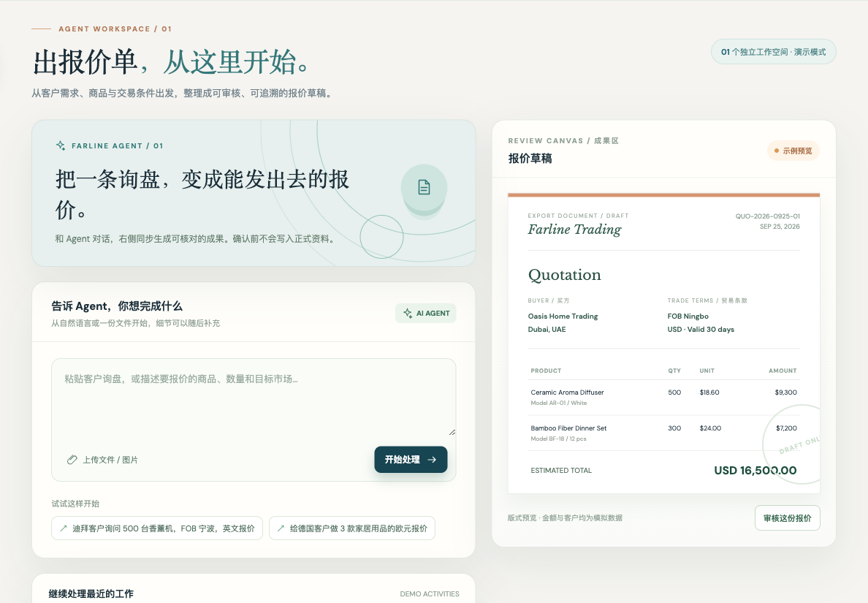Click the arrow icon on 开始处理 button
Image resolution: width=868 pixels, height=603 pixels.
[432, 460]
